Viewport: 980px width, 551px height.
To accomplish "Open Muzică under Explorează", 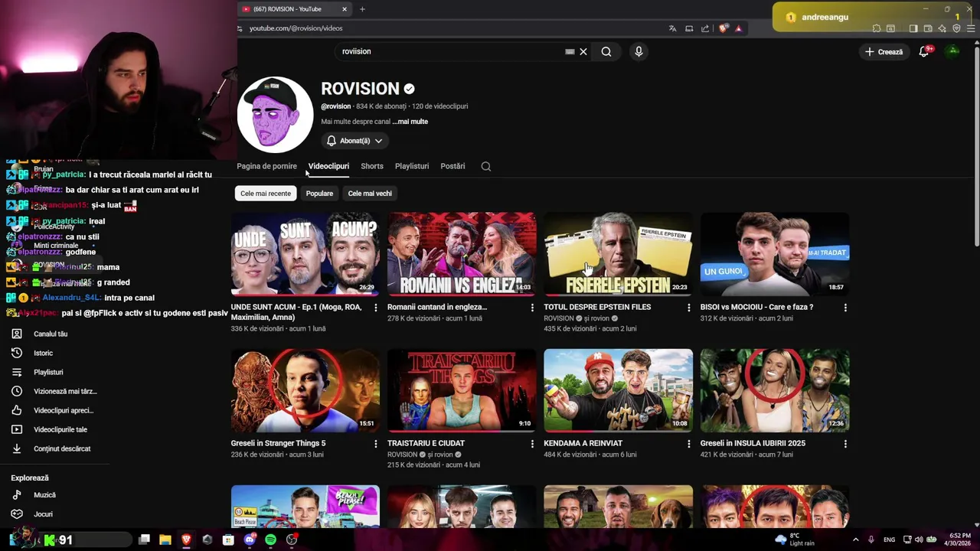I will (44, 495).
